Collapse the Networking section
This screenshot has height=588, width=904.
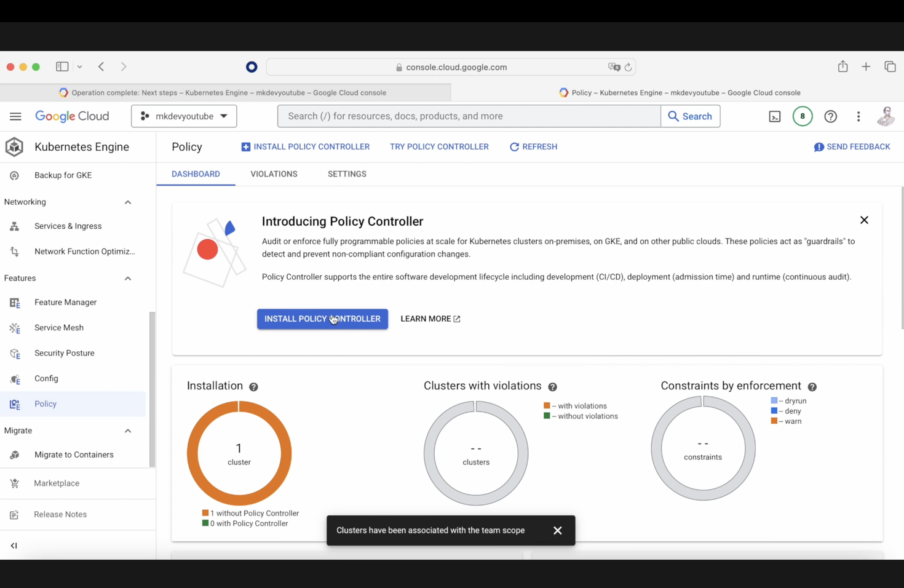tap(128, 202)
